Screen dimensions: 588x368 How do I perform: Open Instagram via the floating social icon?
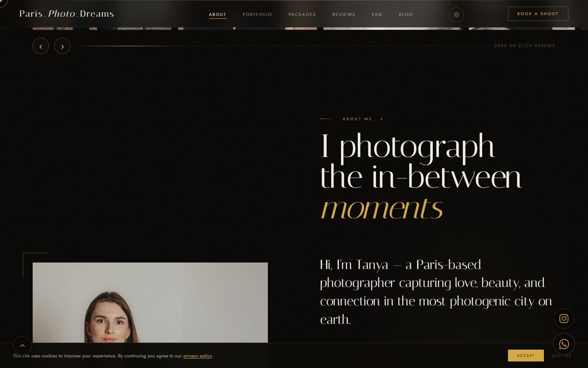[x=563, y=319]
